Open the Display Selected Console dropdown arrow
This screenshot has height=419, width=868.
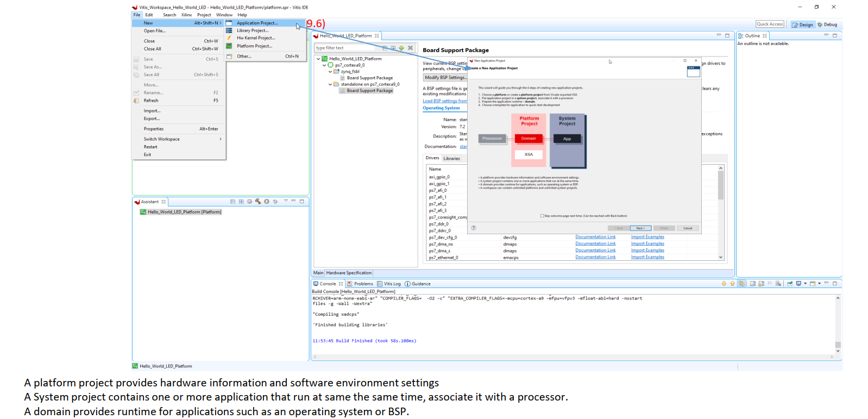click(806, 283)
